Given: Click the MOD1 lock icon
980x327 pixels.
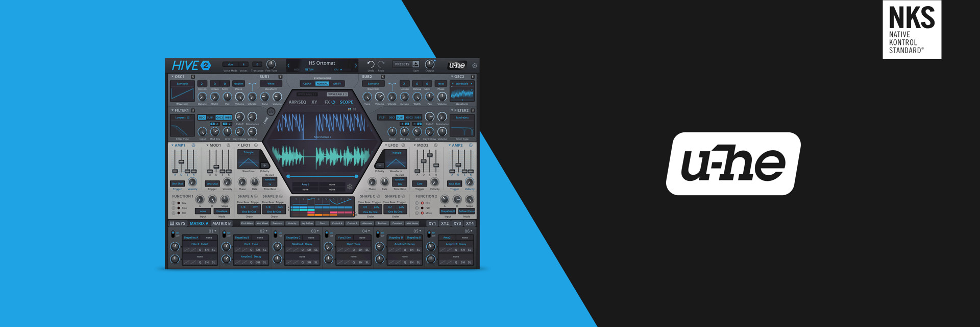Looking at the screenshot, I should coord(228,145).
